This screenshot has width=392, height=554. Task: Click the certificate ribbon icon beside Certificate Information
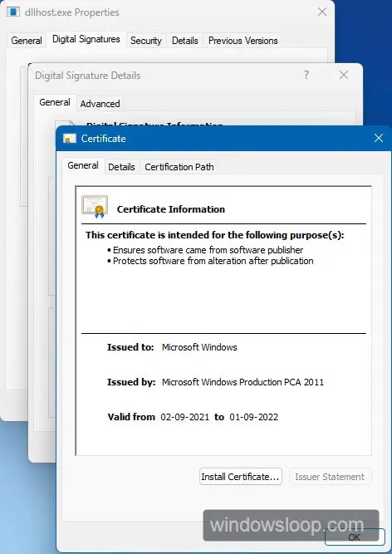pyautogui.click(x=95, y=206)
